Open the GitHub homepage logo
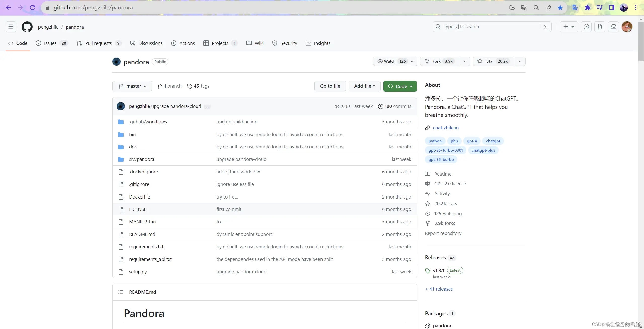 pos(27,27)
